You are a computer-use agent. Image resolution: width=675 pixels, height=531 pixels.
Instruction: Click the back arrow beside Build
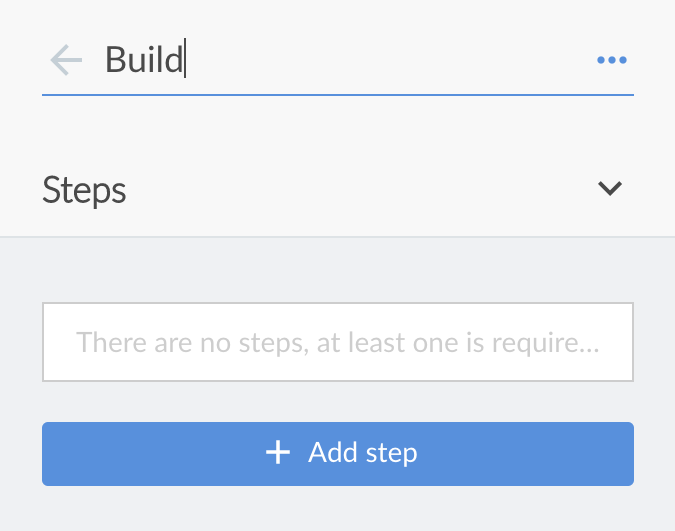(66, 61)
